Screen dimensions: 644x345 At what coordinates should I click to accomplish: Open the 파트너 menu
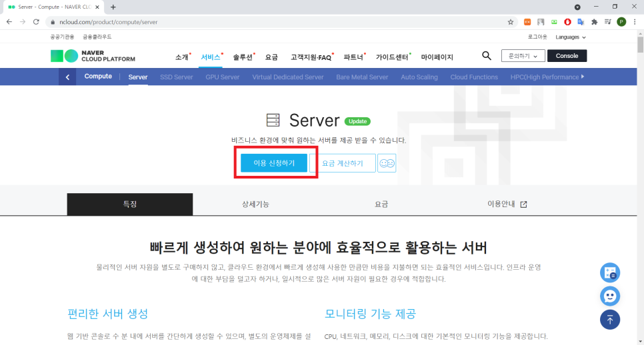pos(353,57)
